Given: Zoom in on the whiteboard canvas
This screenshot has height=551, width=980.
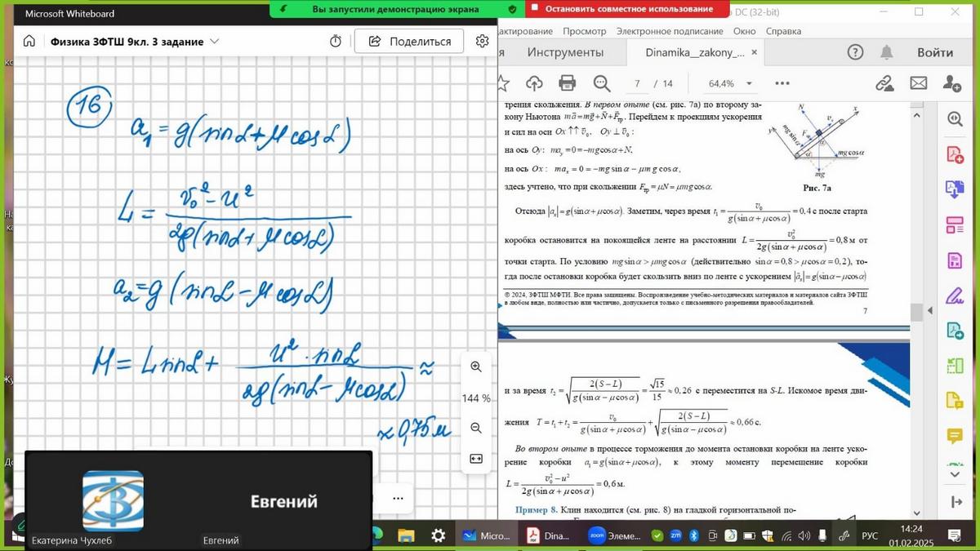Looking at the screenshot, I should [x=476, y=367].
